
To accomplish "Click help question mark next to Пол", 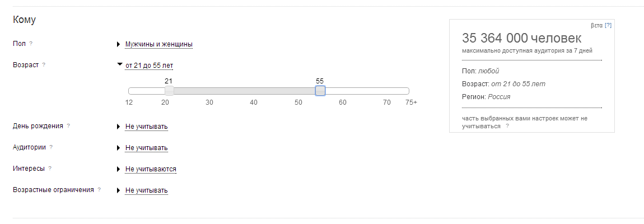I will 31,43.
